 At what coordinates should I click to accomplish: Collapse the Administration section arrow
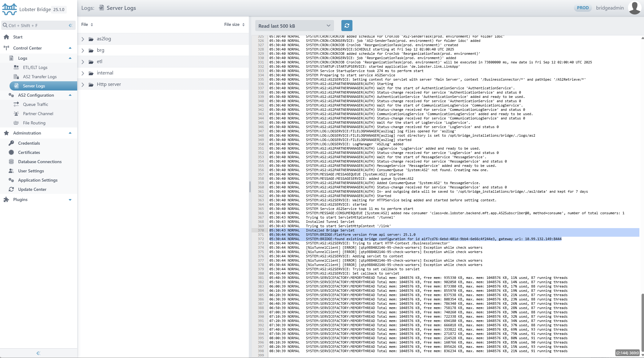tap(70, 133)
